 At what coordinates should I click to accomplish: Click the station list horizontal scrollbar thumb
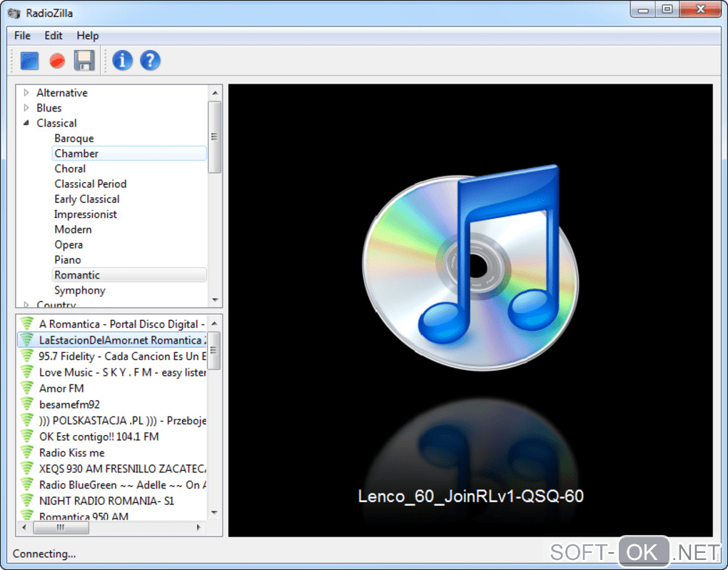point(61,527)
